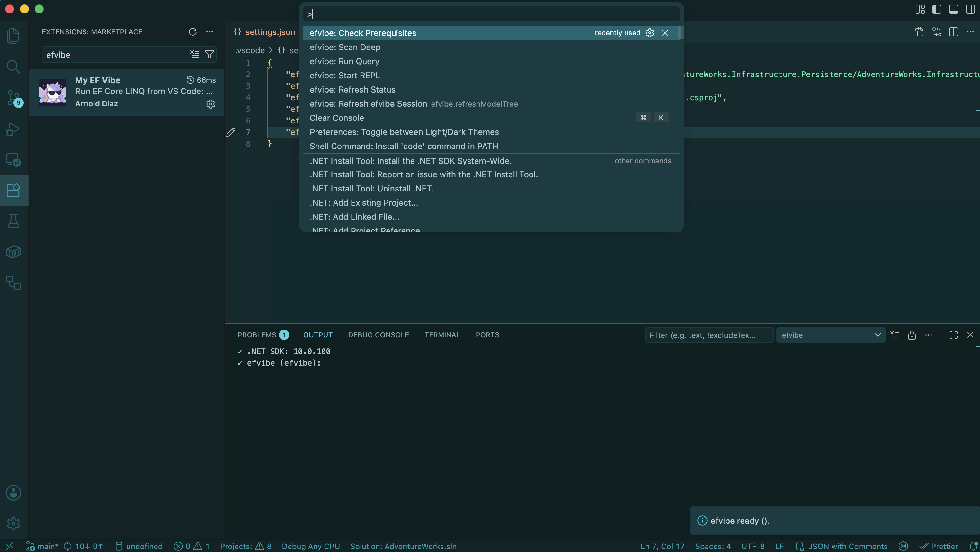Close the bottom panel
Screen dimensions: 980x552
970,335
